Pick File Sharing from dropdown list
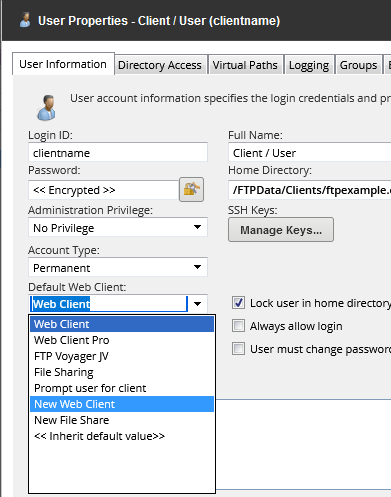This screenshot has width=391, height=497. click(122, 372)
